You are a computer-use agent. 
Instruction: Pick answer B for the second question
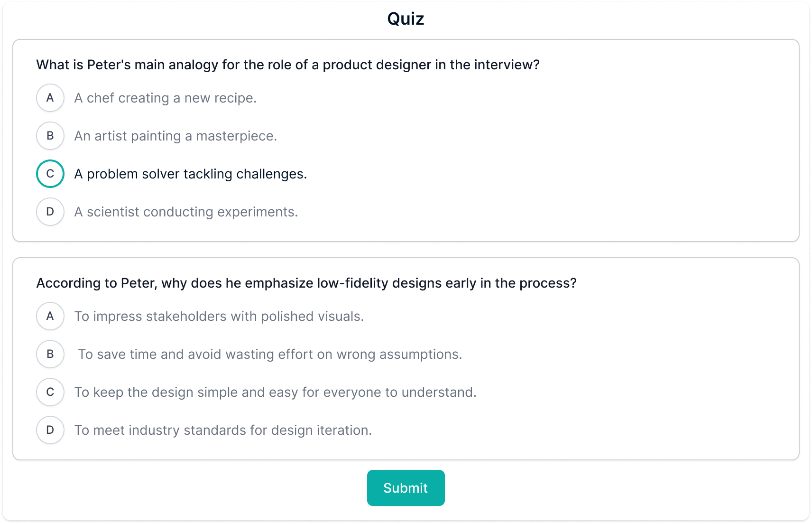(x=50, y=354)
